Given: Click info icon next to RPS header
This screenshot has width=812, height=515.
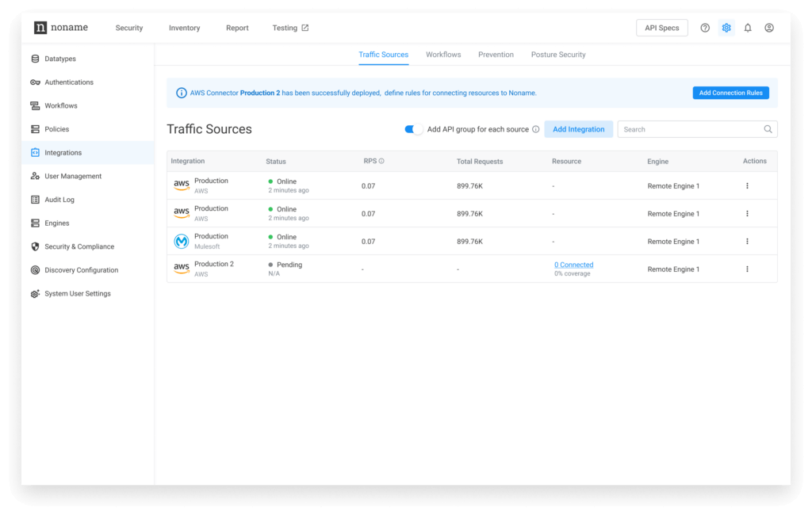Looking at the screenshot, I should tap(381, 162).
